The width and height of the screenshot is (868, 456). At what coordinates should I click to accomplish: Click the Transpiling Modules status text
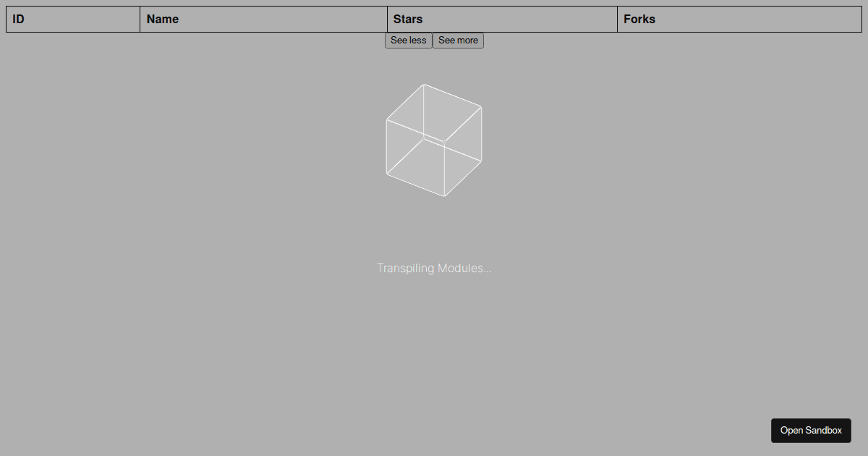[x=434, y=268]
